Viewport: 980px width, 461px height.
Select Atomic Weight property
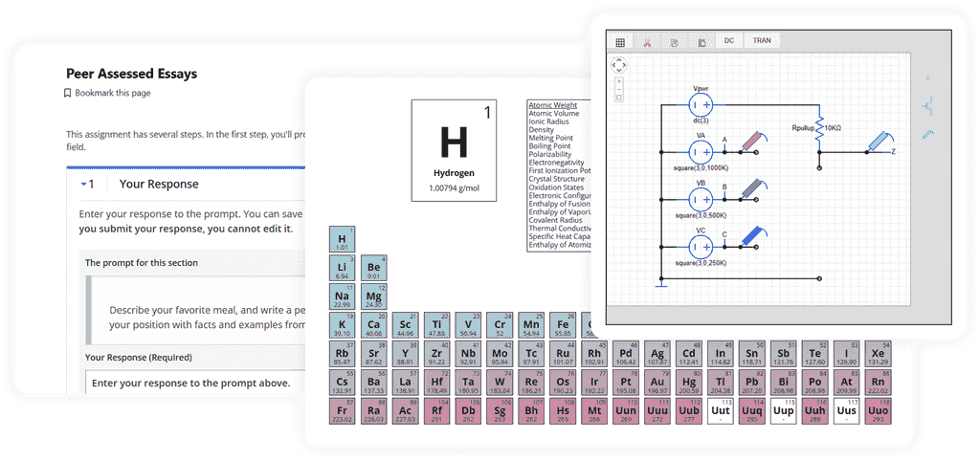point(552,105)
